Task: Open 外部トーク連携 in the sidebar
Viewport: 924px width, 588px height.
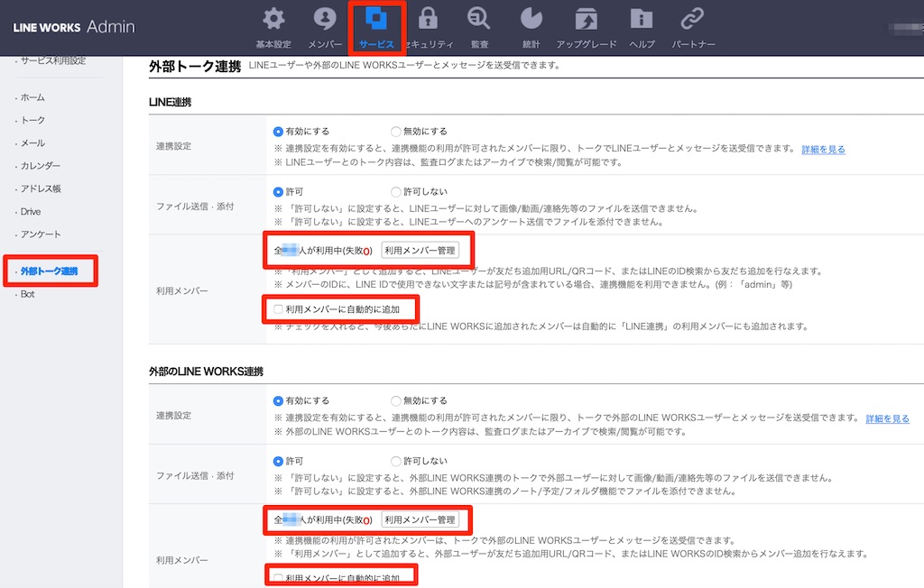Action: click(50, 271)
